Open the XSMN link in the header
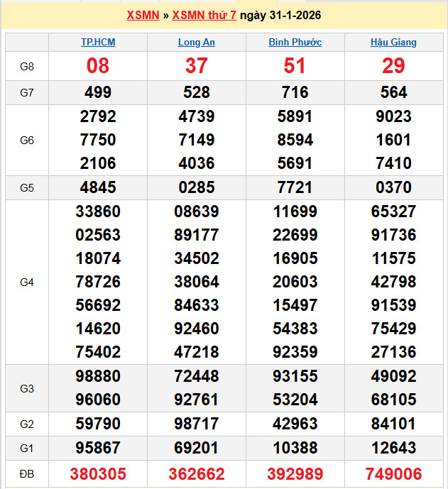The image size is (448, 489). point(143,16)
